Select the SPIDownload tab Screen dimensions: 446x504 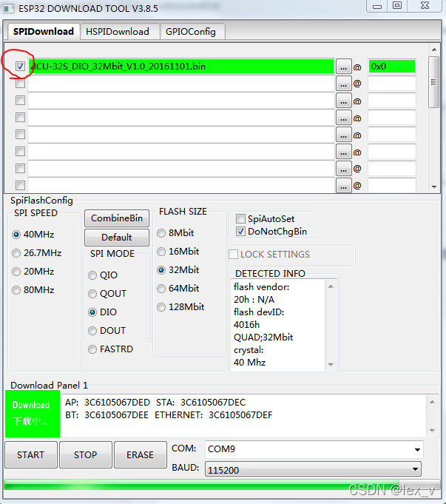[x=43, y=32]
